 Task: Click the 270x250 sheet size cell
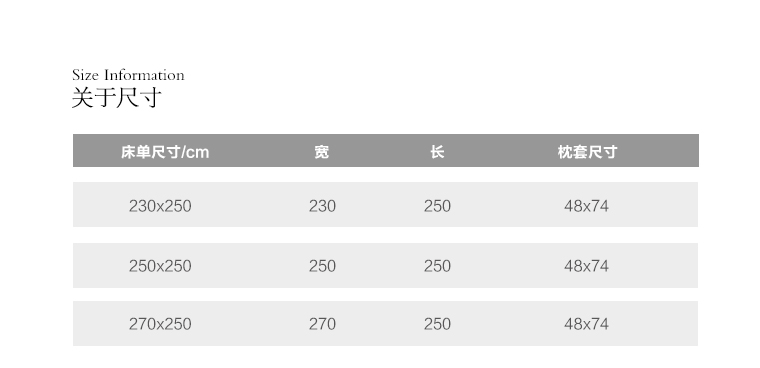[160, 324]
